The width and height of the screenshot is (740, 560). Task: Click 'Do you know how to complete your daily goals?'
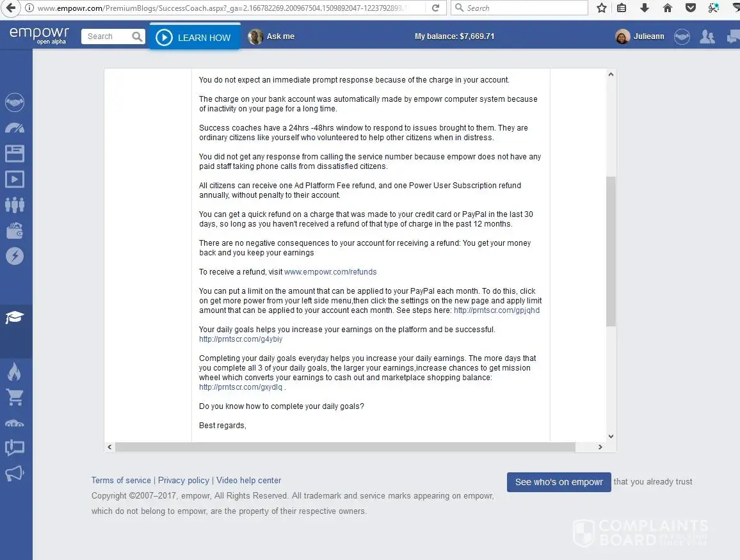(x=281, y=406)
